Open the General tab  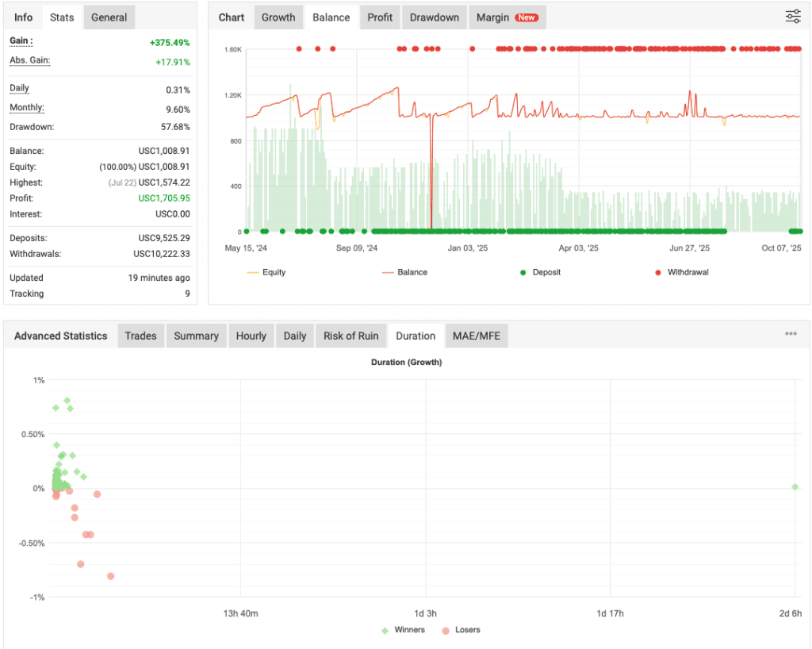click(x=109, y=16)
